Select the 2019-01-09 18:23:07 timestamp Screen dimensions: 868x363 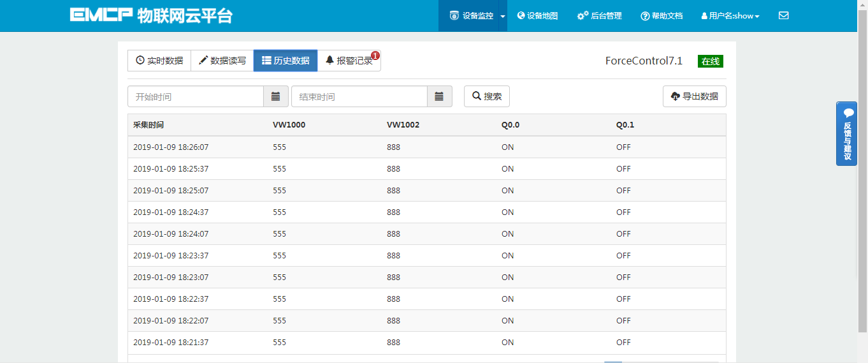(171, 277)
